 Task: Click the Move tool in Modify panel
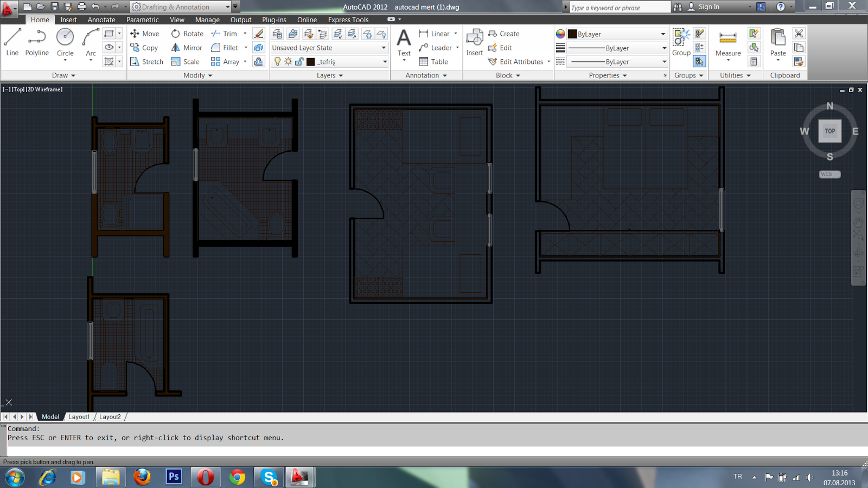[145, 34]
